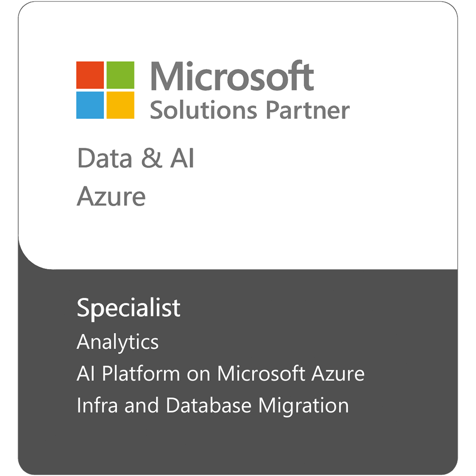The width and height of the screenshot is (476, 476).
Task: Click the word Migration in last line
Action: 304,406
